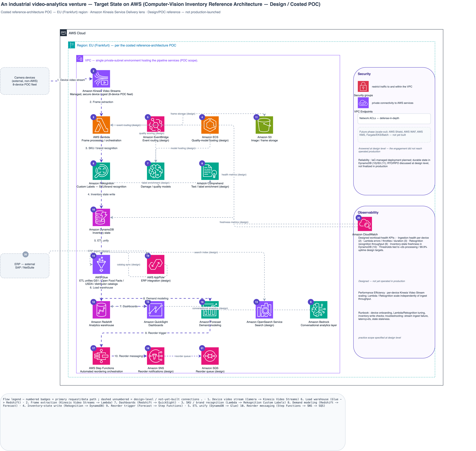Click the Network ACLs defense-in-depth box

pos(394,118)
